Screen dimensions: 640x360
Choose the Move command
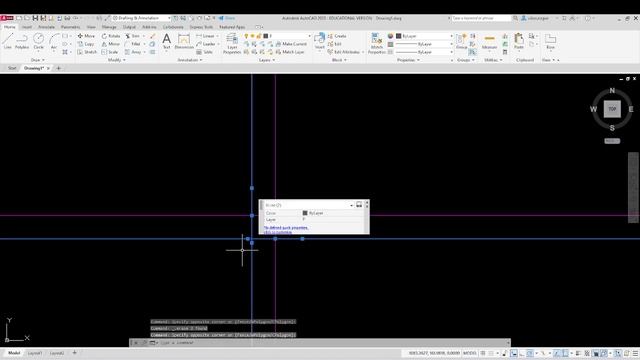[x=86, y=36]
